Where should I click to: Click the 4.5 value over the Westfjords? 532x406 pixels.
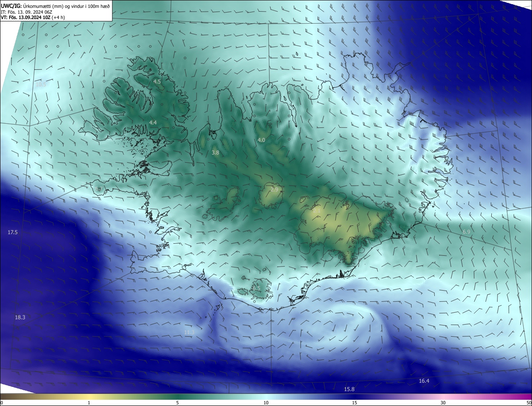pyautogui.click(x=157, y=82)
